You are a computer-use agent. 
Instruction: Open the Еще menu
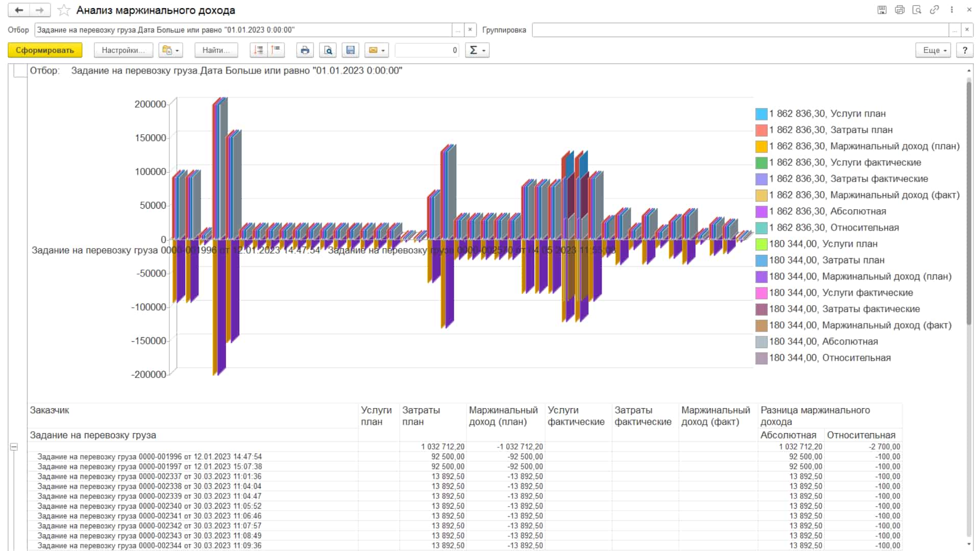click(x=933, y=50)
